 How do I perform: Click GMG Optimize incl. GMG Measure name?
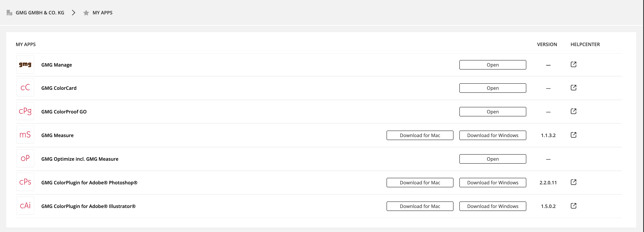(x=80, y=159)
